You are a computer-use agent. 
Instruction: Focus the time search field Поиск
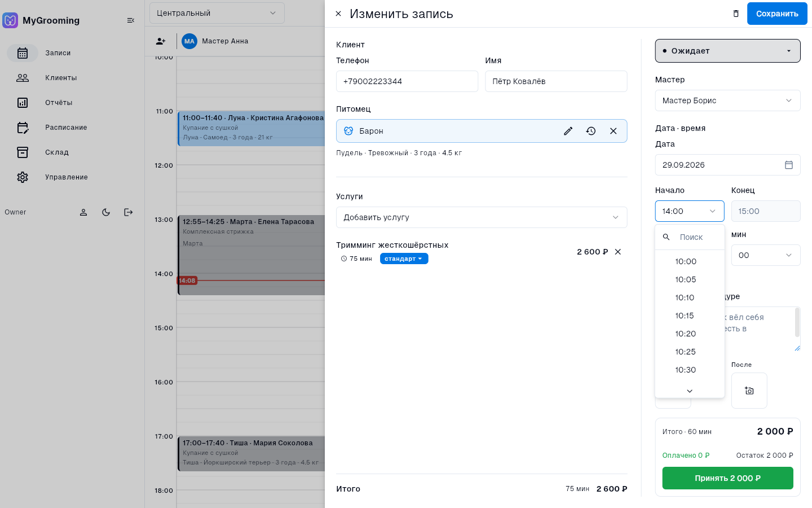pyautogui.click(x=699, y=237)
